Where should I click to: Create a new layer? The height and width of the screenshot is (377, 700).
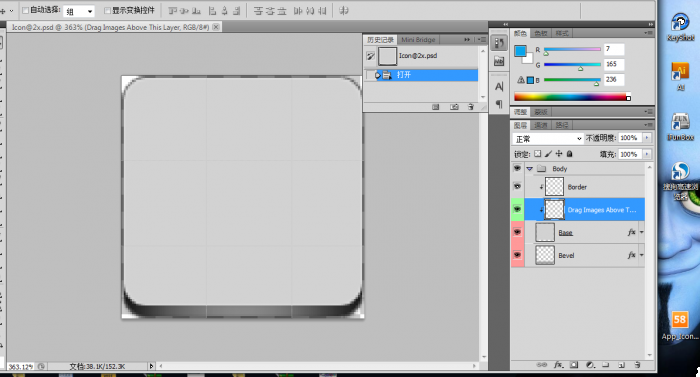tap(621, 365)
